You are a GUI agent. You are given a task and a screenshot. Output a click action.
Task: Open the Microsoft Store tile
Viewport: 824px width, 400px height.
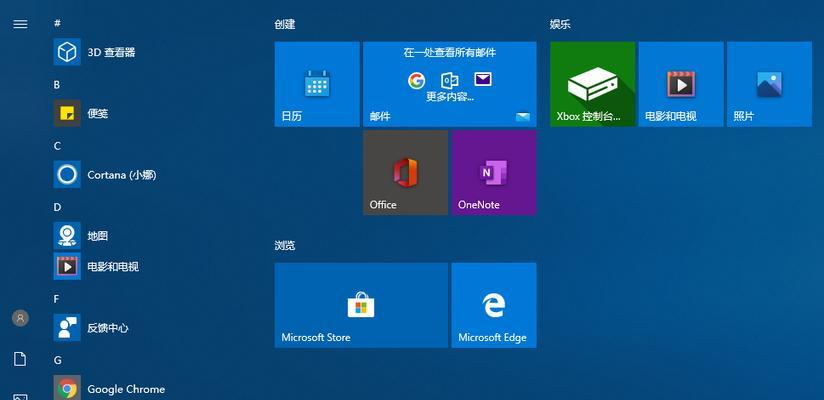pos(361,305)
